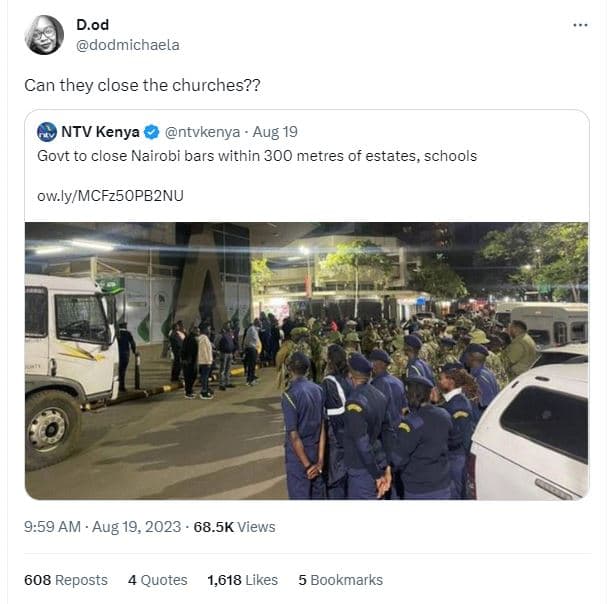Open the D.od display name

point(95,24)
